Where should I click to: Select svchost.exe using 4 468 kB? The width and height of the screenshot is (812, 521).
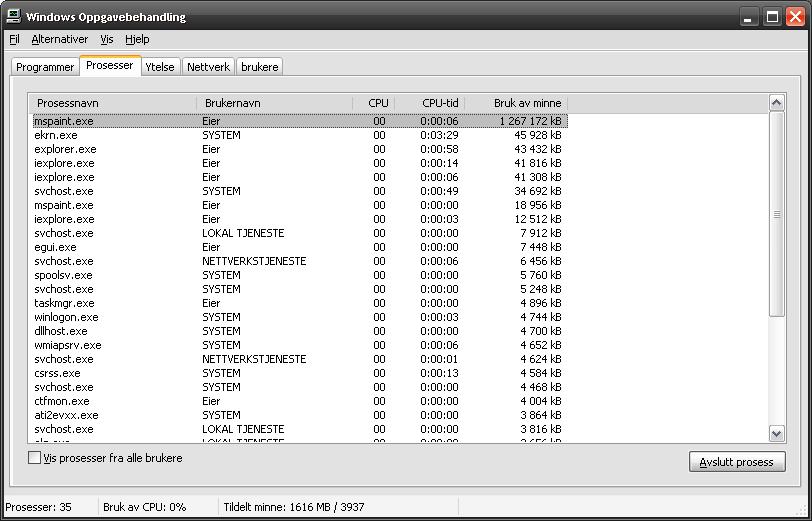pyautogui.click(x=300, y=387)
